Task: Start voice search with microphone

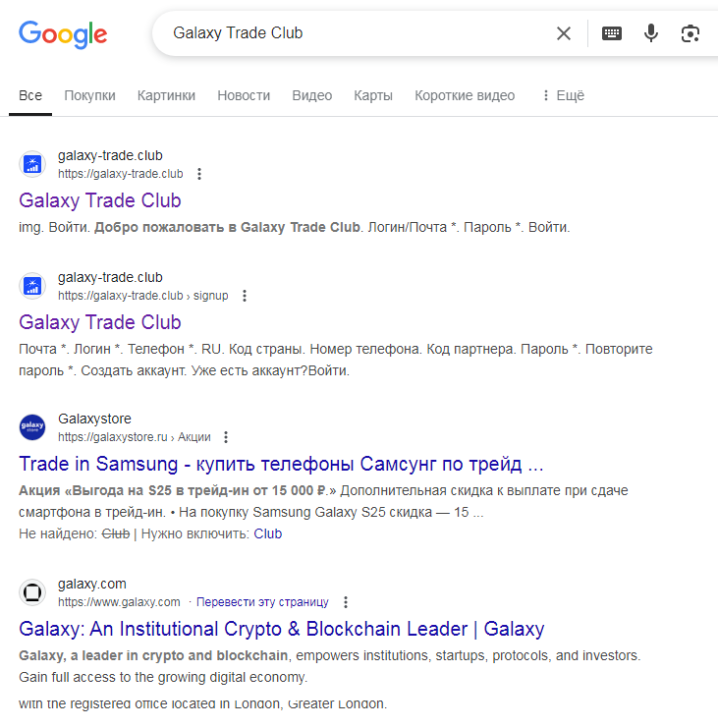Action: [651, 33]
